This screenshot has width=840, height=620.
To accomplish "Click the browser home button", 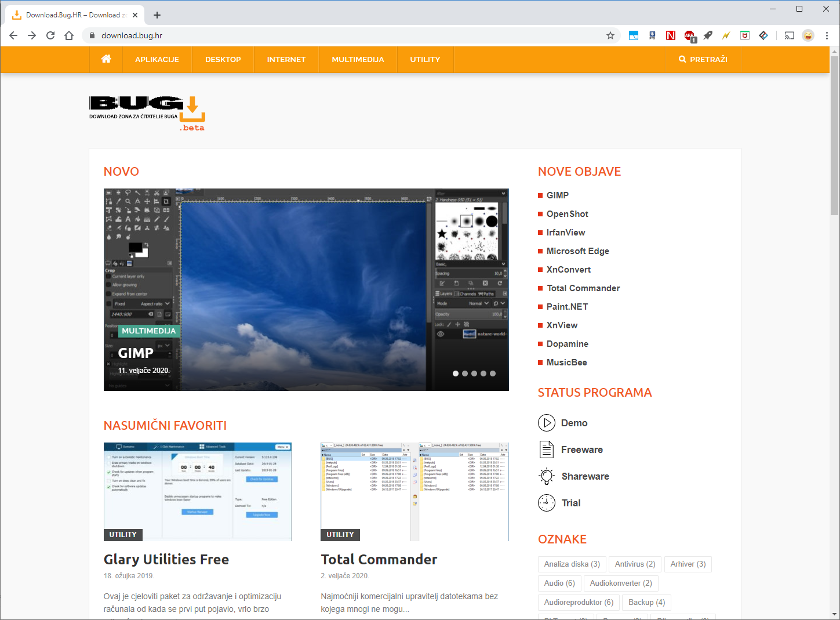I will click(x=69, y=35).
